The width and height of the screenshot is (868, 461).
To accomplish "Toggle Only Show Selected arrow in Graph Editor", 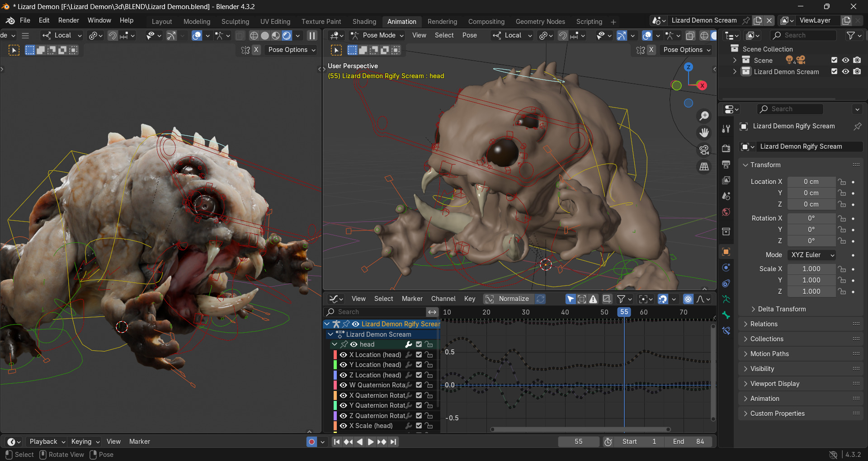I will [x=571, y=299].
